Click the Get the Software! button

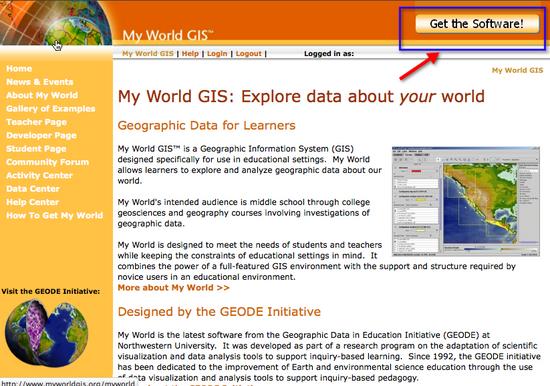477,24
